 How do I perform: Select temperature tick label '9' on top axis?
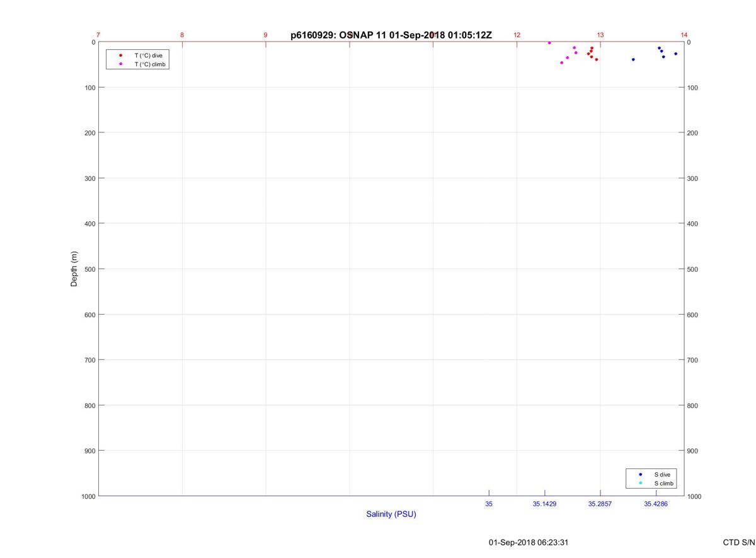tap(265, 35)
